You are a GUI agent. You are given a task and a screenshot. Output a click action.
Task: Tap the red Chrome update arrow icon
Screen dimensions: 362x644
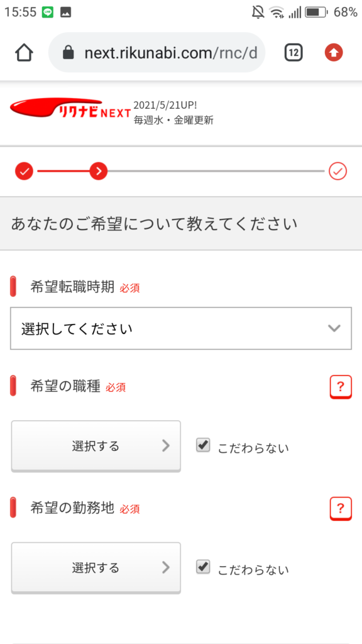334,53
